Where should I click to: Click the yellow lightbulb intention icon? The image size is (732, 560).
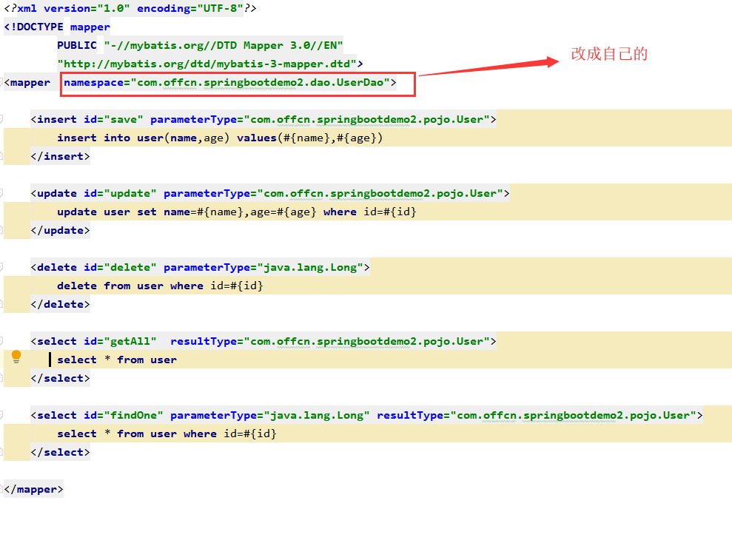pos(16,357)
